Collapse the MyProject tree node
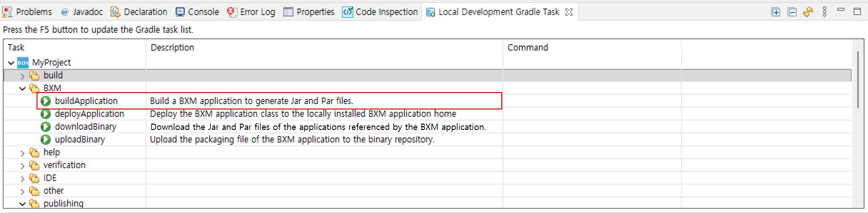The height and width of the screenshot is (213, 868). 11,63
